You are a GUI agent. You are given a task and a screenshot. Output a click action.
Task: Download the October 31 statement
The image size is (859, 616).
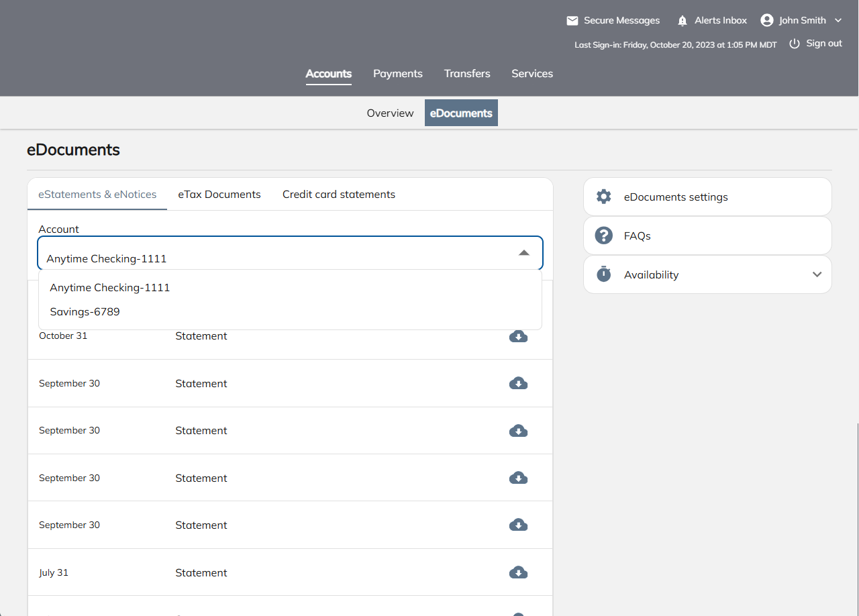pos(518,336)
